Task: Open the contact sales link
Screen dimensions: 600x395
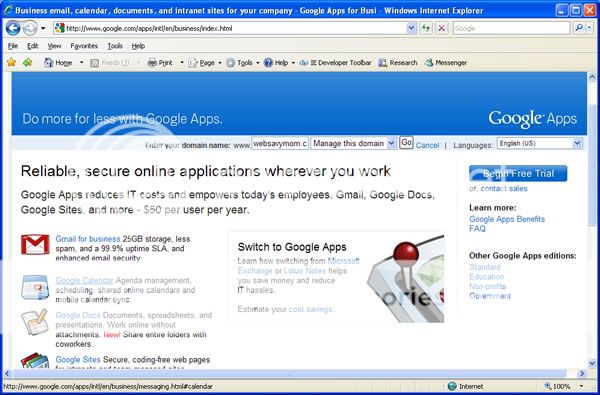Action: pos(504,188)
